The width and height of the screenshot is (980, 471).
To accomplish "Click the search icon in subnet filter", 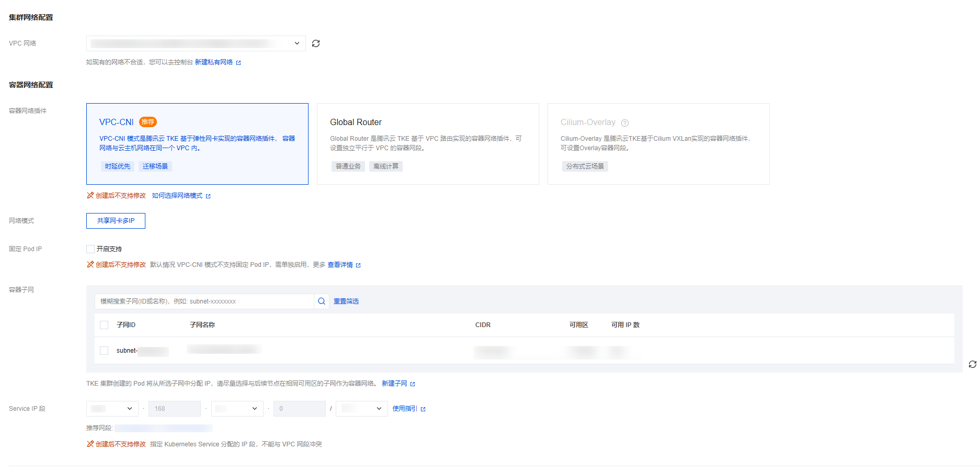I will tap(322, 301).
